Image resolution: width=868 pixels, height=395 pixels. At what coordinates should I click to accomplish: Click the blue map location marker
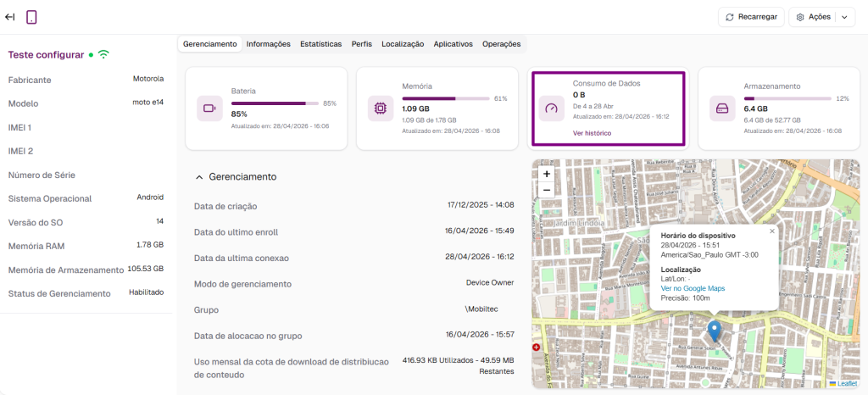[714, 331]
